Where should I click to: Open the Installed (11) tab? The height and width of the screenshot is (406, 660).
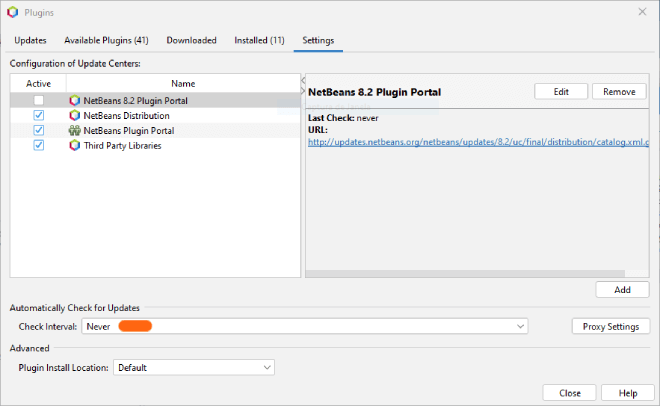(x=259, y=40)
